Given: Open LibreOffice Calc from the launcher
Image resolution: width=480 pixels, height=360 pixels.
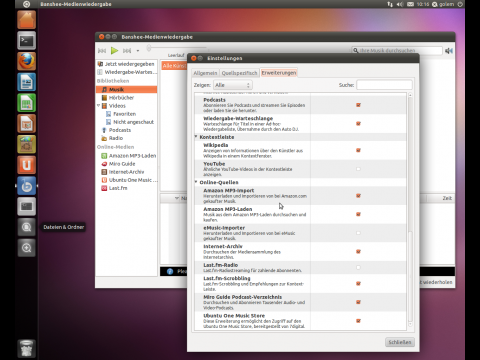Looking at the screenshot, I should click(27, 103).
